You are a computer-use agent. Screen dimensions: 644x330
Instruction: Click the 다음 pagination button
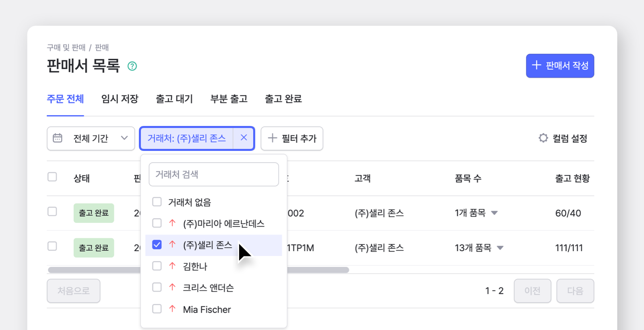575,291
